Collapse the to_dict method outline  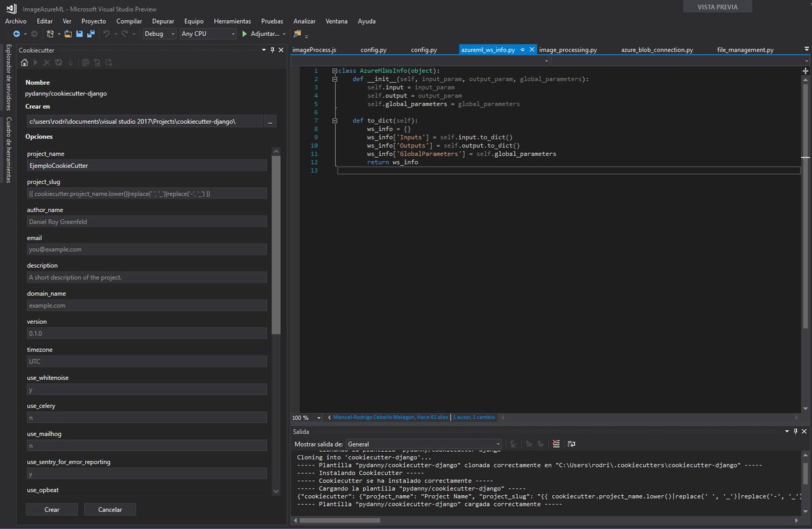click(334, 120)
